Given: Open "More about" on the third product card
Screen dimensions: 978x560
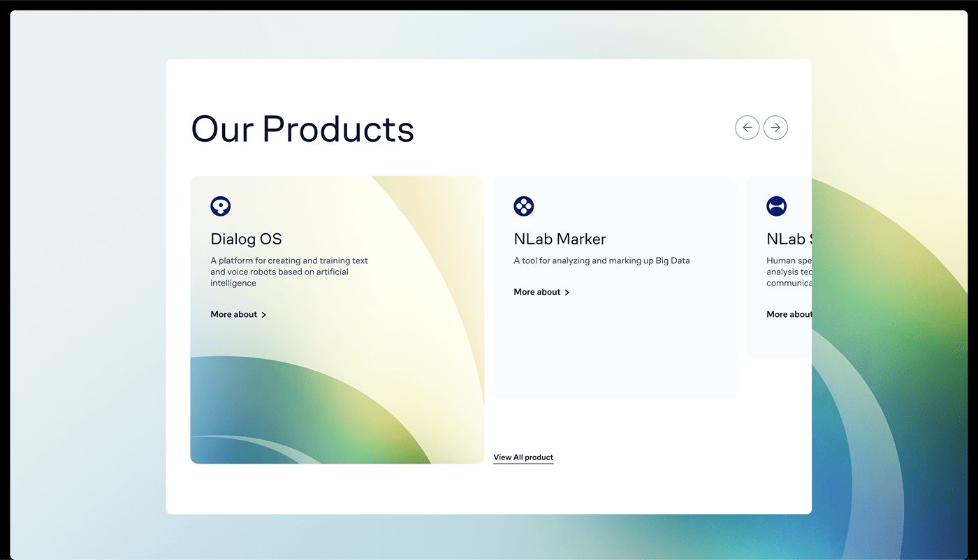Looking at the screenshot, I should point(789,314).
